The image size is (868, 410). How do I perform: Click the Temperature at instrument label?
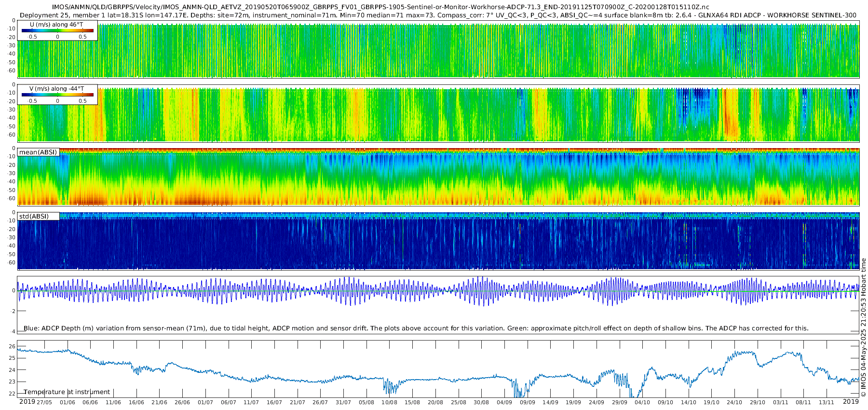(x=67, y=392)
